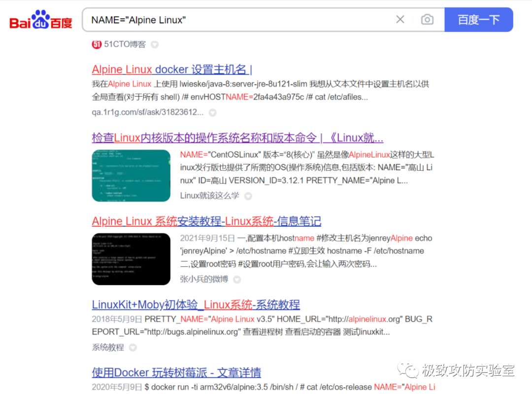Expand dropdown next to 51CTO博客
The height and width of the screenshot is (394, 532).
tap(155, 45)
